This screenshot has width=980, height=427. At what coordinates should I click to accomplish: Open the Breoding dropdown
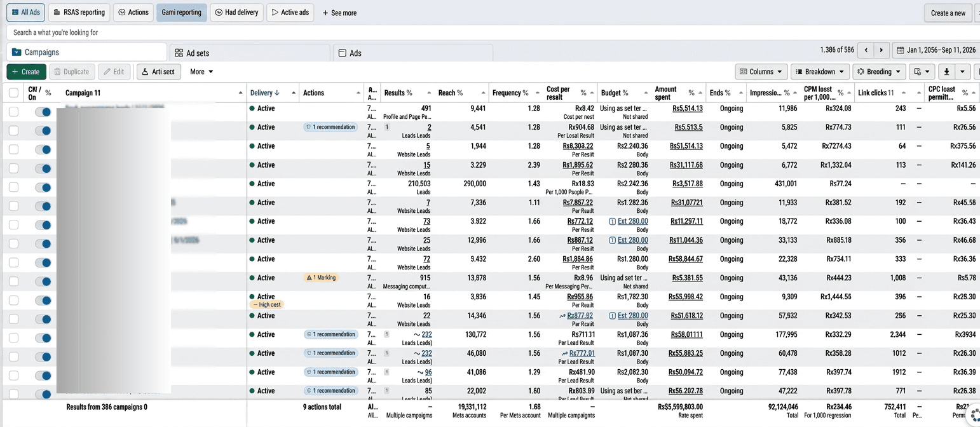[x=880, y=72]
